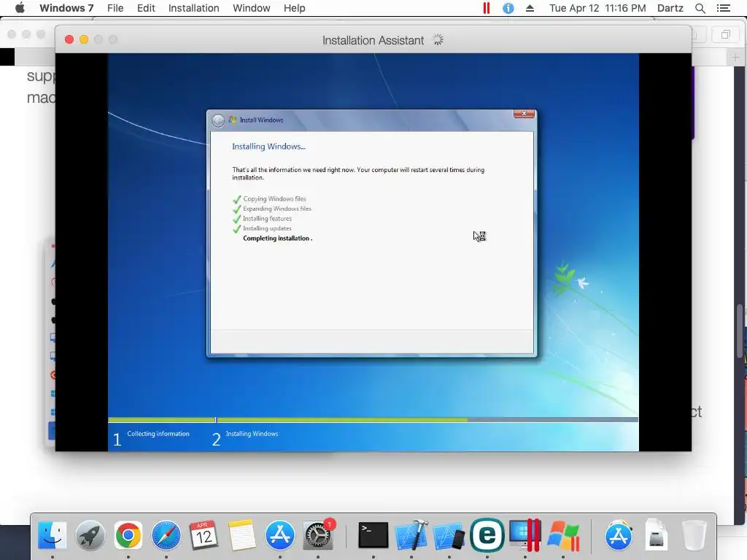Open the Apple menu
This screenshot has width=747, height=560.
(20, 8)
